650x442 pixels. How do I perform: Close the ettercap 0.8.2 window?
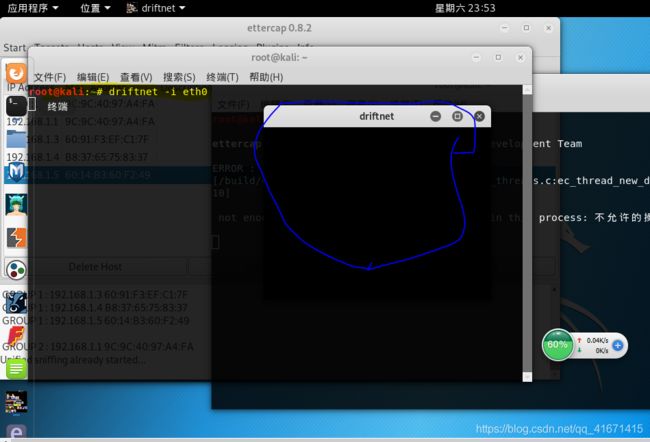point(548,28)
